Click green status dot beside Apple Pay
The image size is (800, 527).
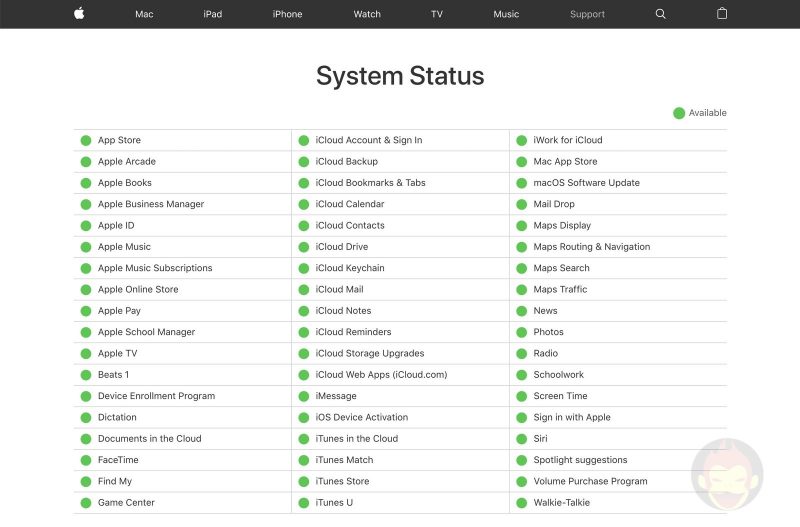point(86,311)
